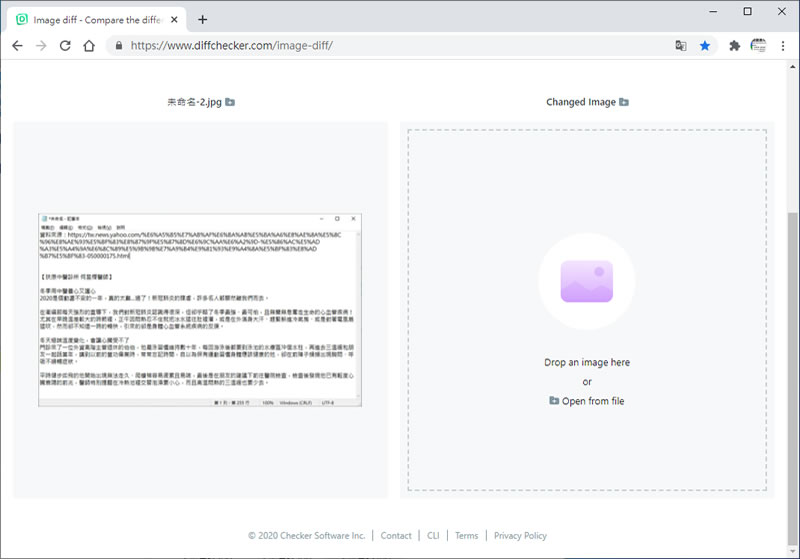Image resolution: width=800 pixels, height=560 pixels.
Task: Close the Image diff tab
Action: point(174,20)
